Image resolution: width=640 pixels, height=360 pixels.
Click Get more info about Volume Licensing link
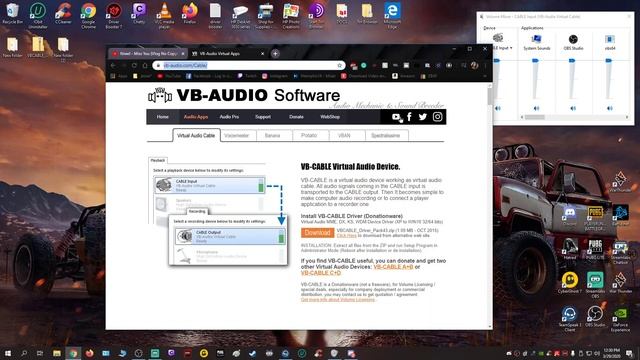coord(338,300)
